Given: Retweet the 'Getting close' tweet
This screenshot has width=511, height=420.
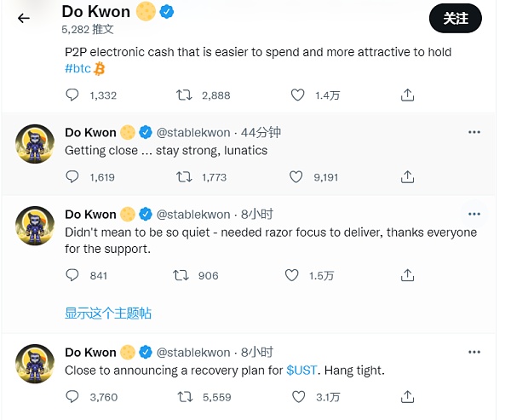Looking at the screenshot, I should coord(183,177).
